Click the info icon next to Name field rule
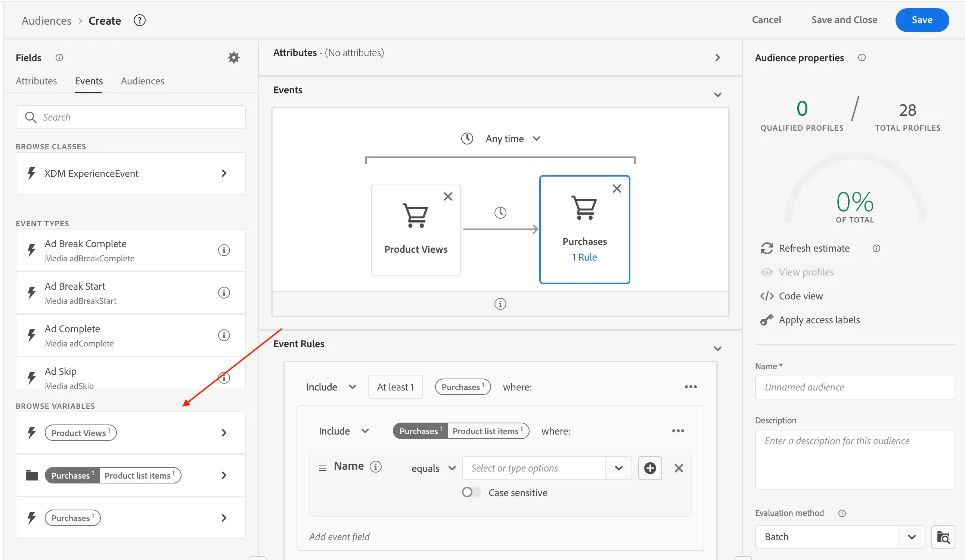The width and height of the screenshot is (965, 560). 376,467
